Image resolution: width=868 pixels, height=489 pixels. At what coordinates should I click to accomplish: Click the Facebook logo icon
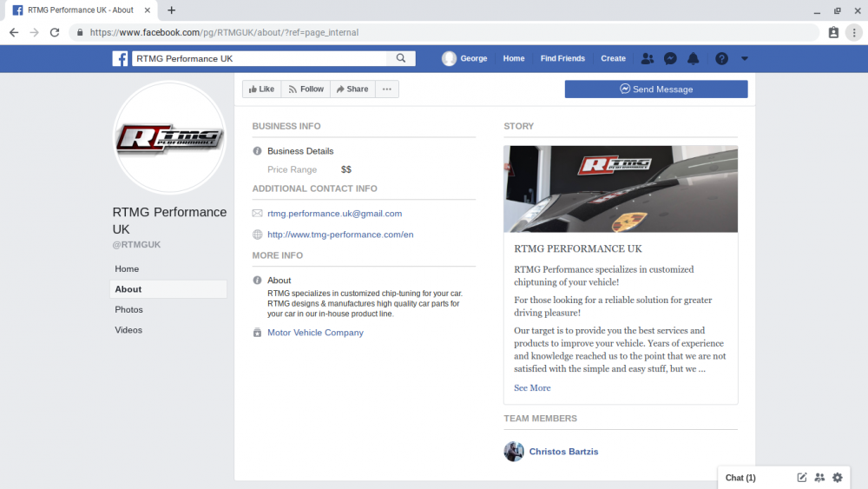click(120, 58)
